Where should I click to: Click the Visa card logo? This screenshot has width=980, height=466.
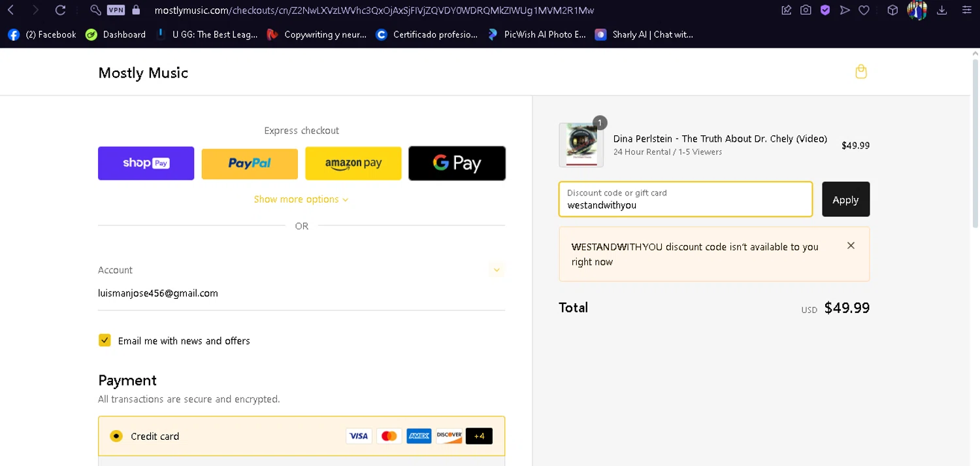click(358, 436)
